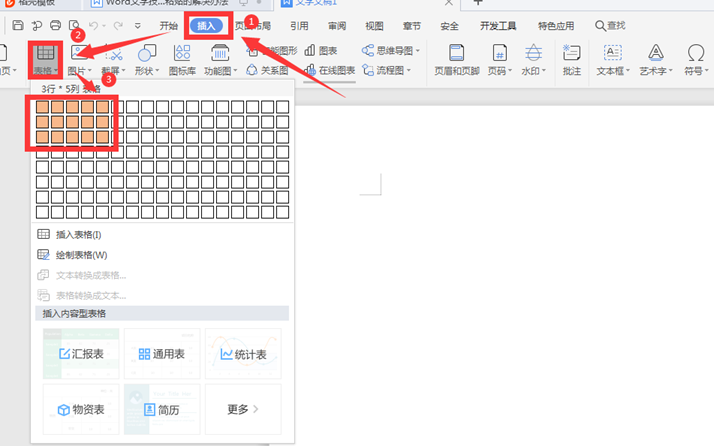The height and width of the screenshot is (446, 714).
Task: Open 艺术字 (WordArt) tool
Action: 656,59
